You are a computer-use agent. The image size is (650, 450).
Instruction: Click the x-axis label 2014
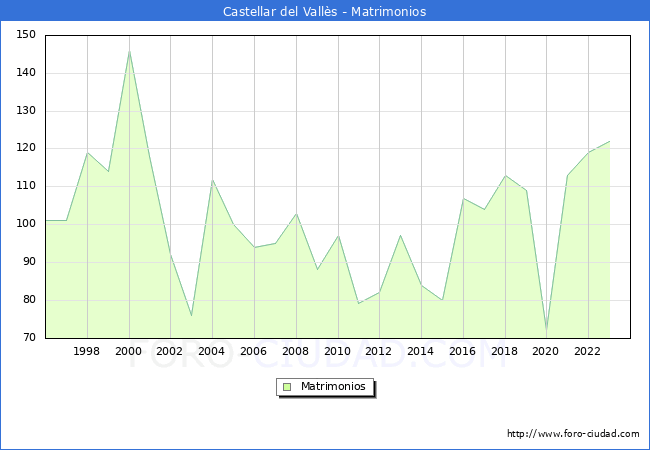[x=420, y=351]
